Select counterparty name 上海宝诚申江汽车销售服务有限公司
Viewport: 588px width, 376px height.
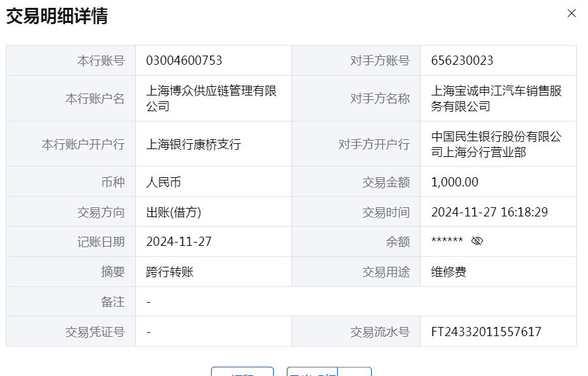point(497,98)
